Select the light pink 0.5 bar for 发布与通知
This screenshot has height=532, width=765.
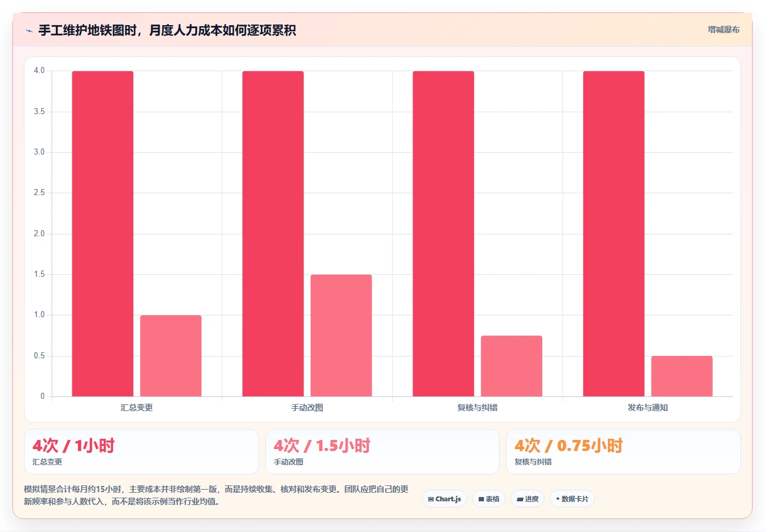(682, 376)
